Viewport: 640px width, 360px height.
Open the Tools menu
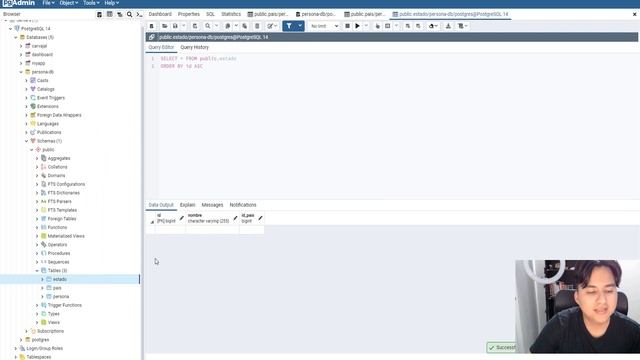(91, 3)
